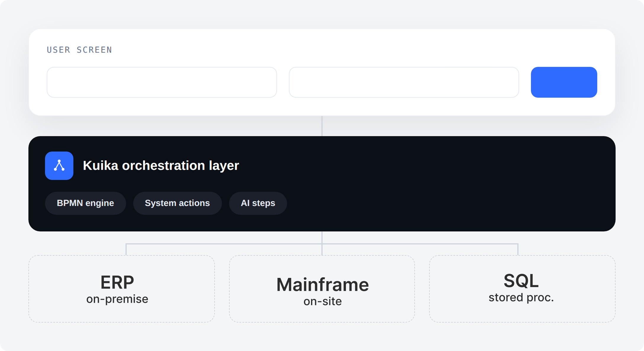
Task: Open the Mainframe on-site box
Action: pyautogui.click(x=322, y=289)
